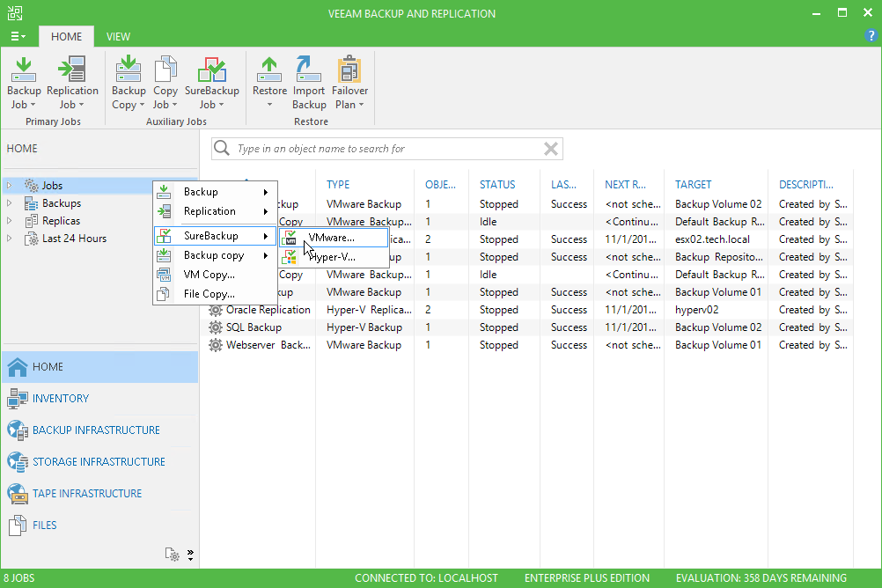Clear the search box with X
The width and height of the screenshot is (882, 588).
point(551,149)
